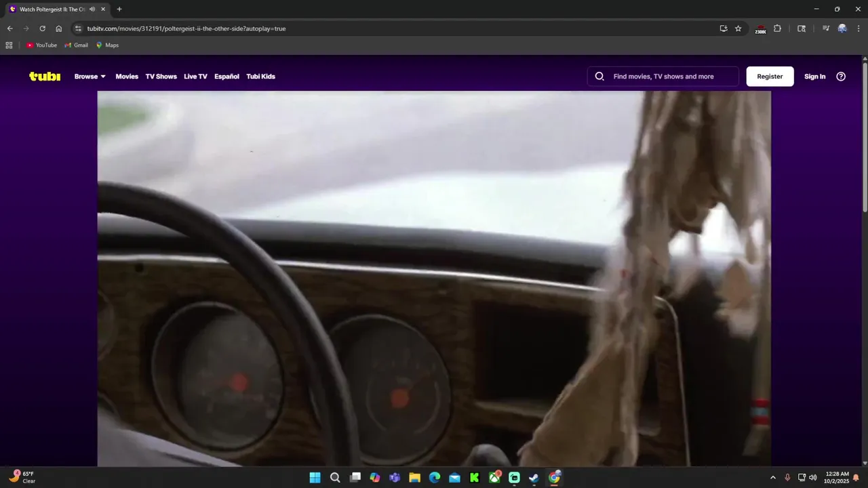Go to TV Shows
This screenshot has width=868, height=488.
click(161, 77)
